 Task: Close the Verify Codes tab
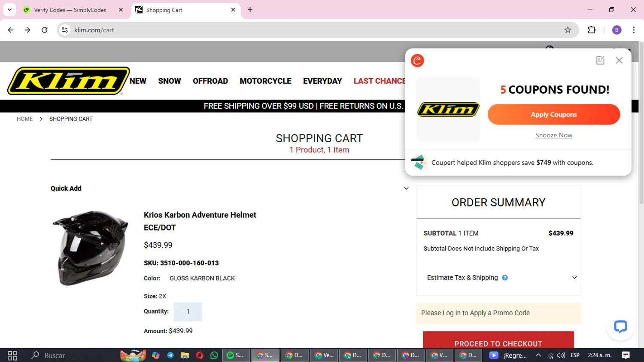tap(121, 10)
